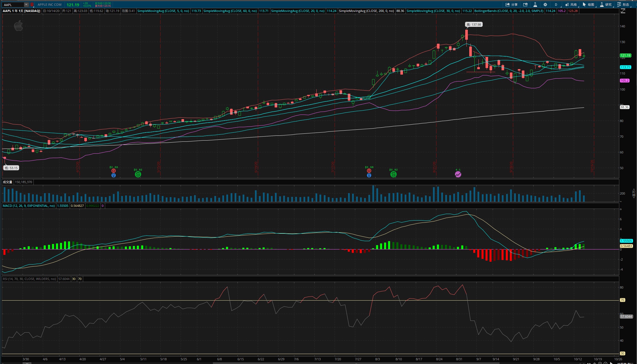
Task: Click the RSI 70 overbought level label
Action: tap(622, 300)
